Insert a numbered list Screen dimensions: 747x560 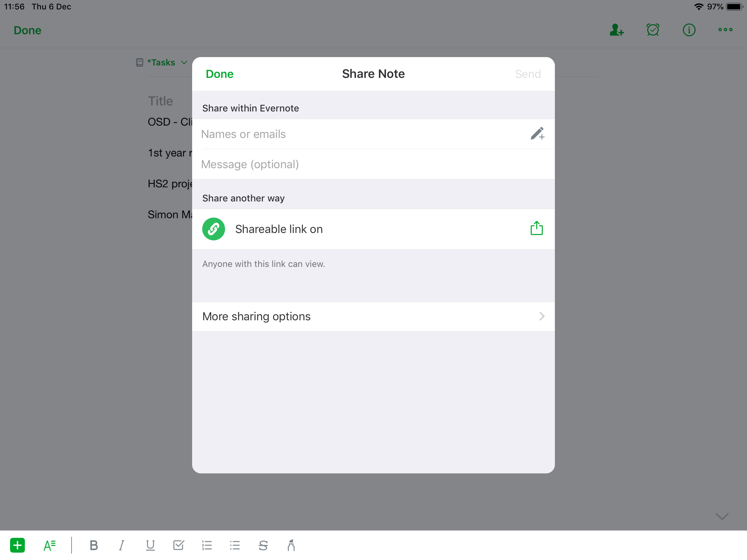tap(207, 545)
